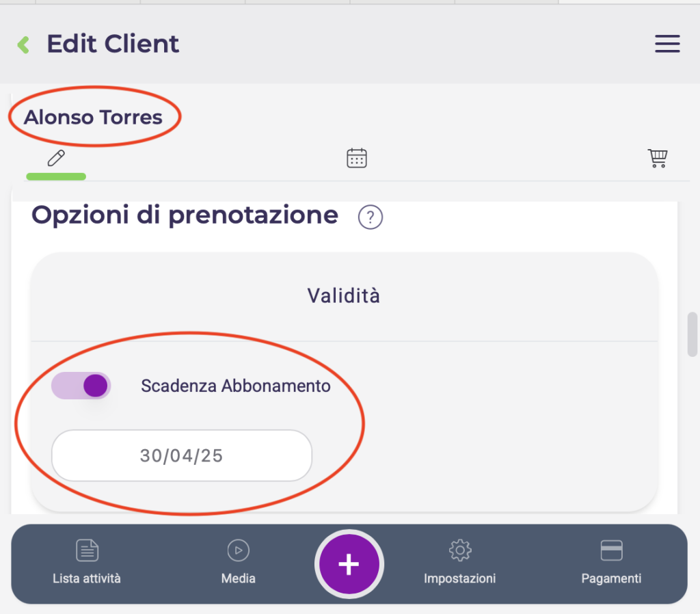Switch to the calendar tab icon
Screen dimensions: 700x614
357,159
